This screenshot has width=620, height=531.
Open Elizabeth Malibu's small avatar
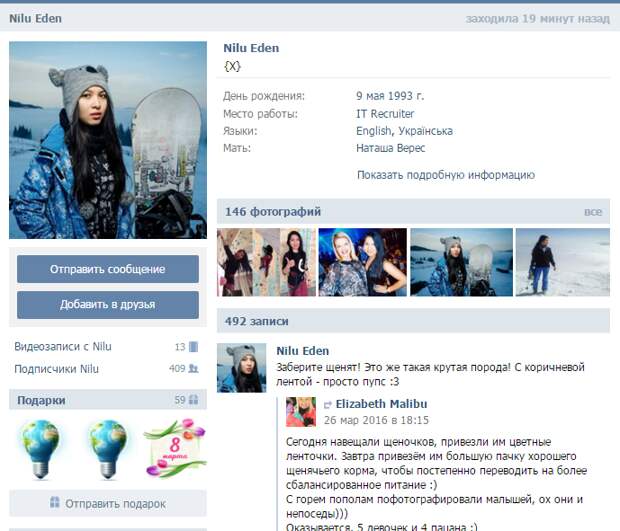point(300,412)
